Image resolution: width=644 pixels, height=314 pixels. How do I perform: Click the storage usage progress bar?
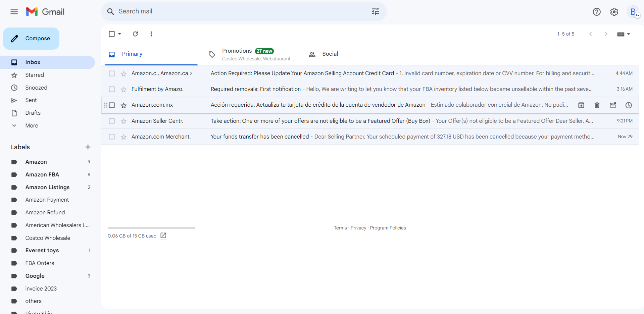pyautogui.click(x=151, y=228)
